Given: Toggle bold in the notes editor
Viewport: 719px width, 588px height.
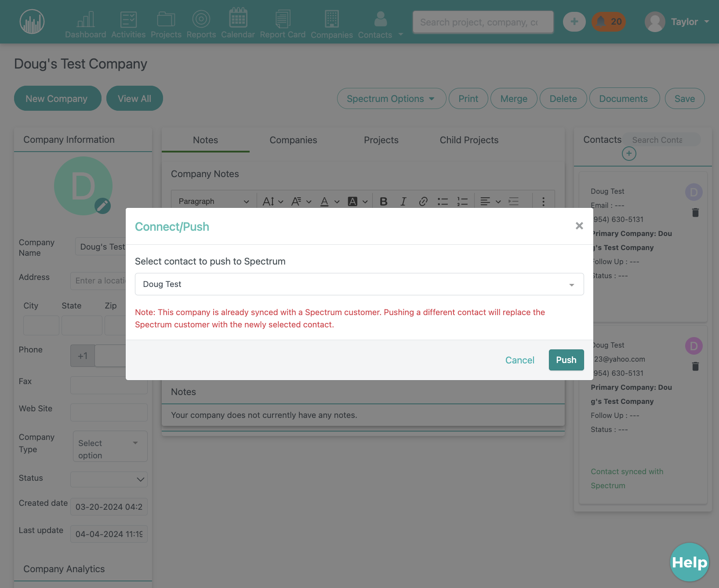Looking at the screenshot, I should (x=384, y=201).
